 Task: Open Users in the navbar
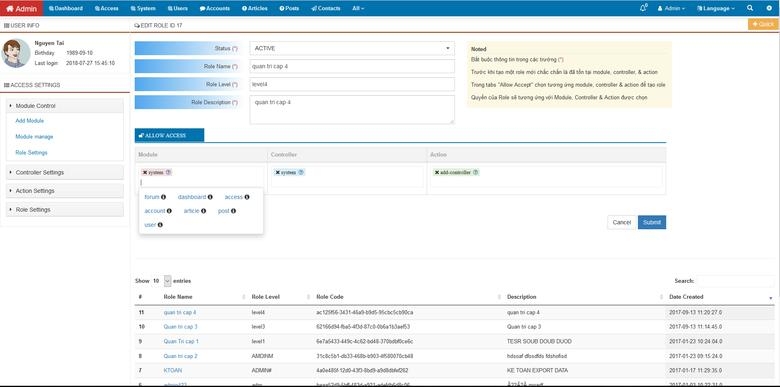(178, 8)
